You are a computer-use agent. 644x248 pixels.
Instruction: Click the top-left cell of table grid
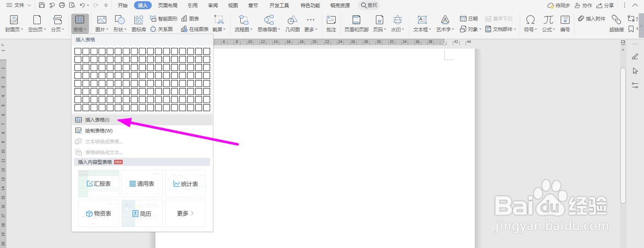pos(78,51)
